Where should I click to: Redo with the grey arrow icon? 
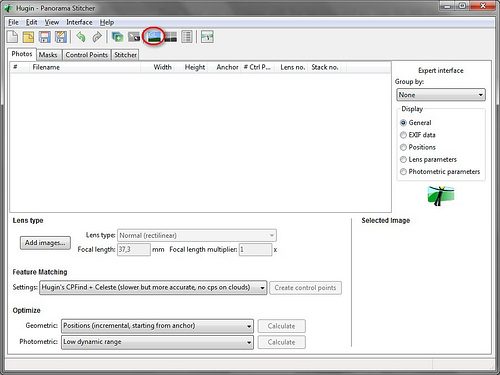coord(97,37)
